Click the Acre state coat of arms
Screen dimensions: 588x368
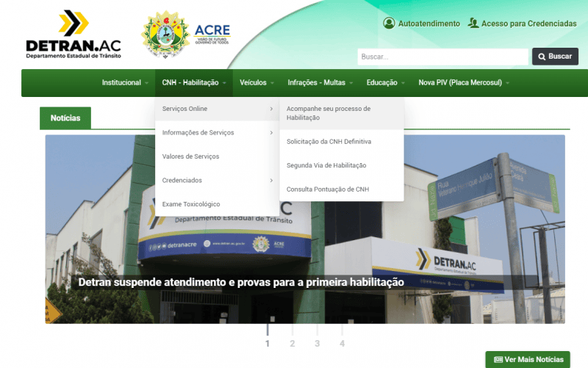(165, 35)
